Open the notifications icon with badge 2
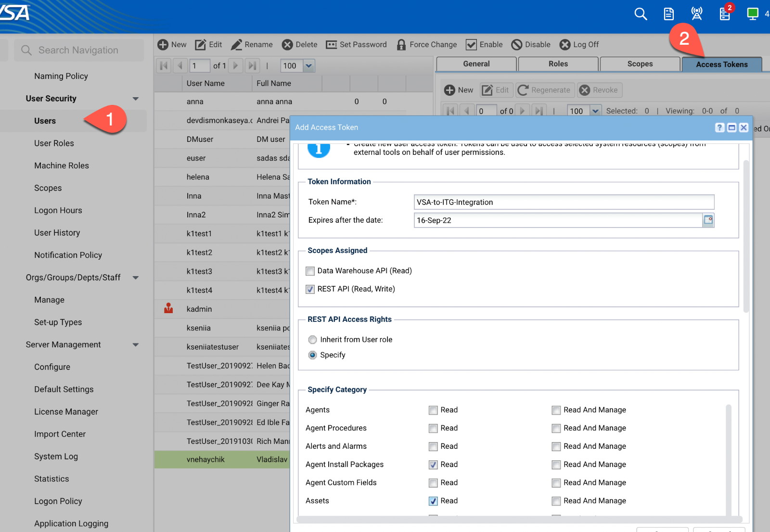 point(725,13)
